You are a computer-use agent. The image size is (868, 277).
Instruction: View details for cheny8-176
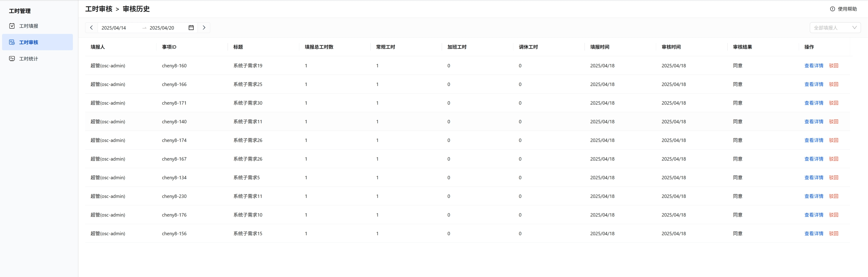click(x=814, y=215)
